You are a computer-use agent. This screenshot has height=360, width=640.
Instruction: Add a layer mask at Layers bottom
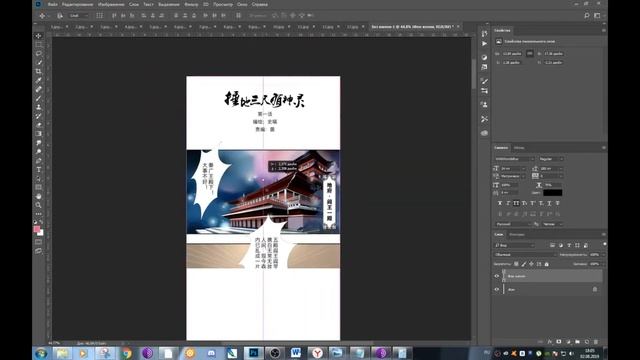[x=559, y=342]
